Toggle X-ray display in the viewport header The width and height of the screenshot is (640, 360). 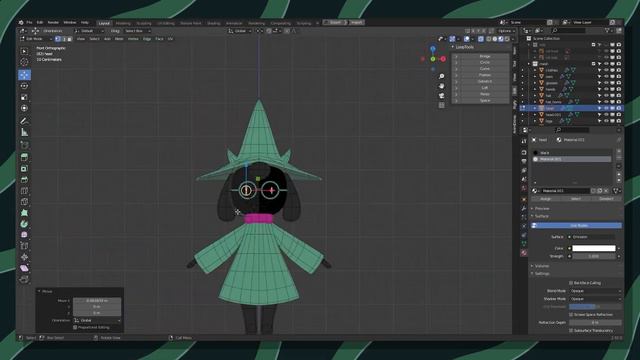pos(481,39)
